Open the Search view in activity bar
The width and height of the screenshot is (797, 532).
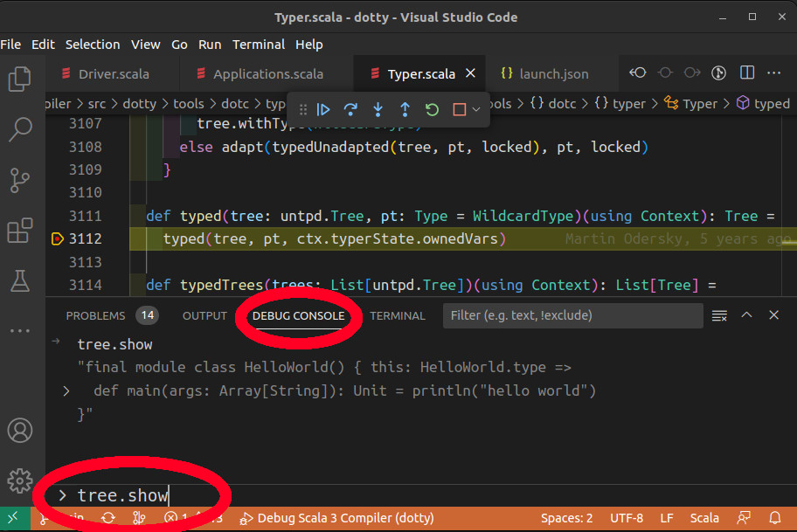tap(20, 130)
